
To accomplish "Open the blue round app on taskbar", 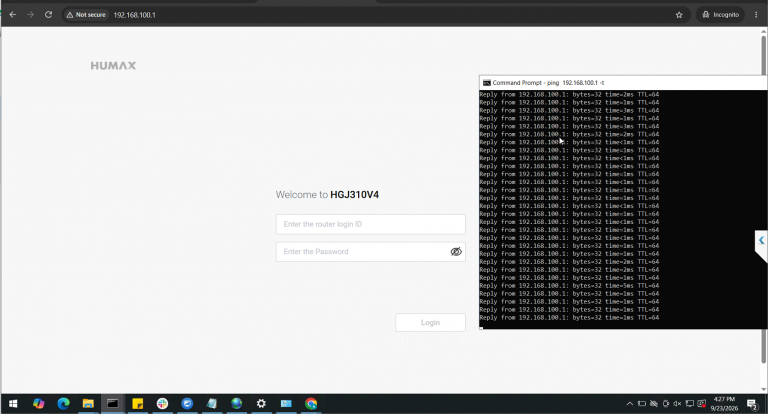I will click(x=187, y=404).
